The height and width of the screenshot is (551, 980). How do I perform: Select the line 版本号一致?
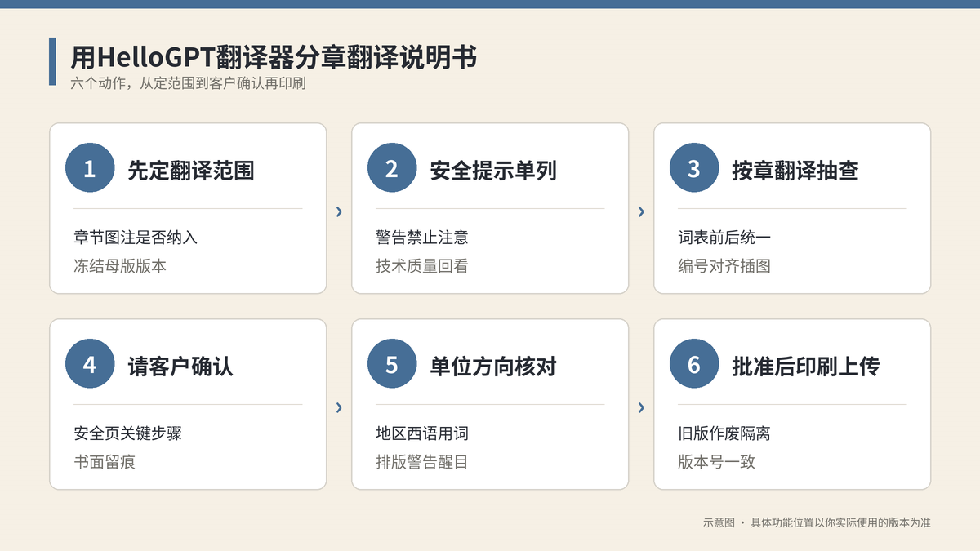[717, 462]
